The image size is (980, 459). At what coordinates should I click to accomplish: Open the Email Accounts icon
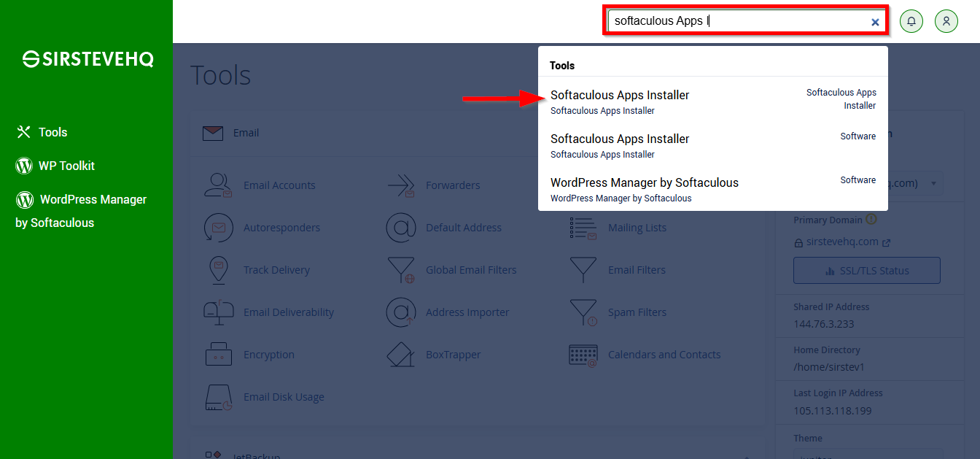coord(218,185)
